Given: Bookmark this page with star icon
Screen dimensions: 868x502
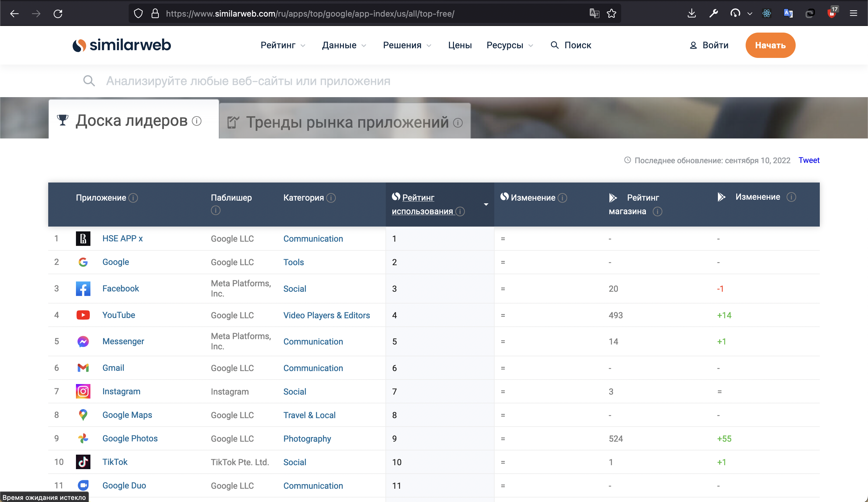Looking at the screenshot, I should (612, 14).
